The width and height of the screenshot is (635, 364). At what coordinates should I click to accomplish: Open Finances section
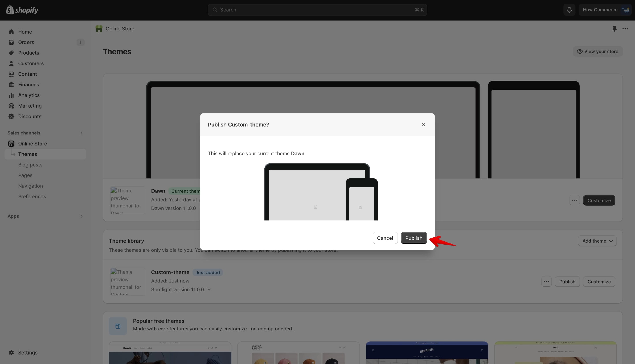tap(45, 84)
